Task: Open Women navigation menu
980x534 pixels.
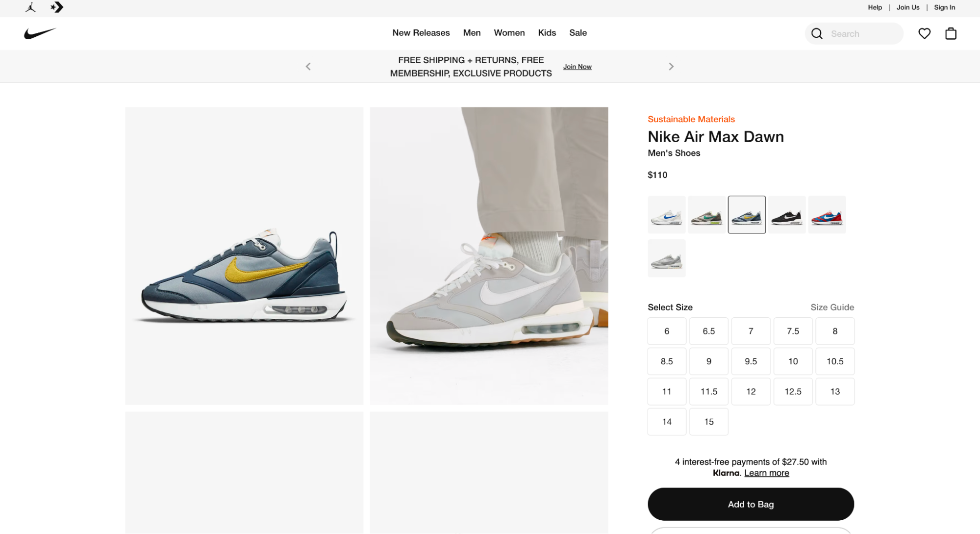Action: tap(509, 33)
